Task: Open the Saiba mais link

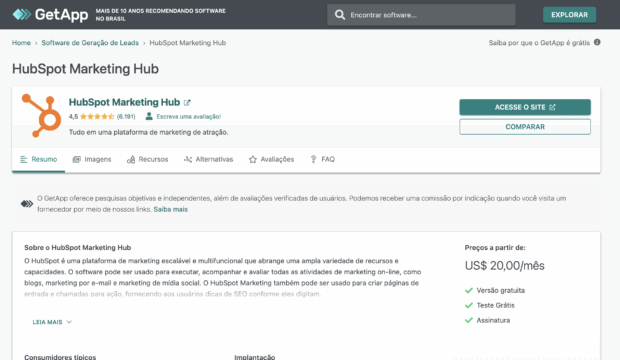Action: pyautogui.click(x=171, y=209)
